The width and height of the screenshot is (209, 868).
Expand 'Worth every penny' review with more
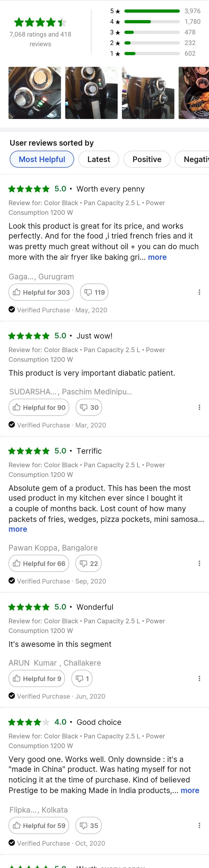tap(157, 257)
